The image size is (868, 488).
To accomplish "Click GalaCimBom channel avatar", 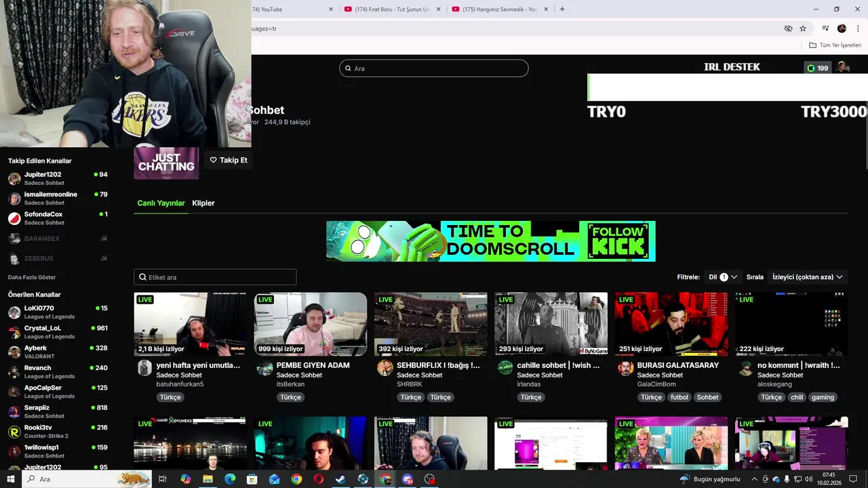I will (x=625, y=368).
